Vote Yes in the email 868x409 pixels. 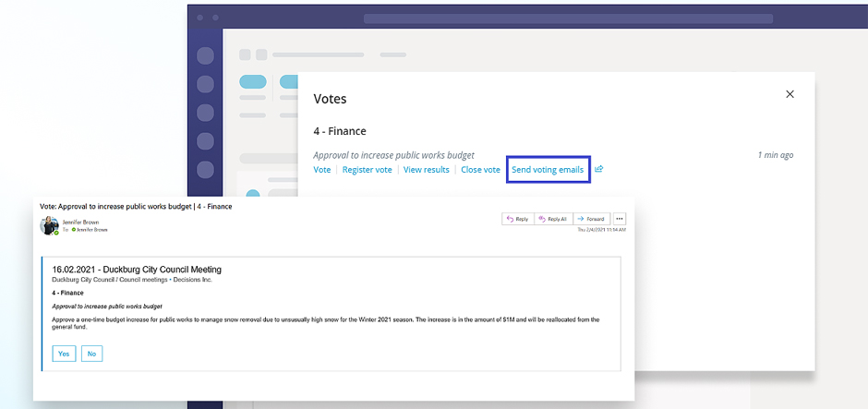tap(64, 354)
